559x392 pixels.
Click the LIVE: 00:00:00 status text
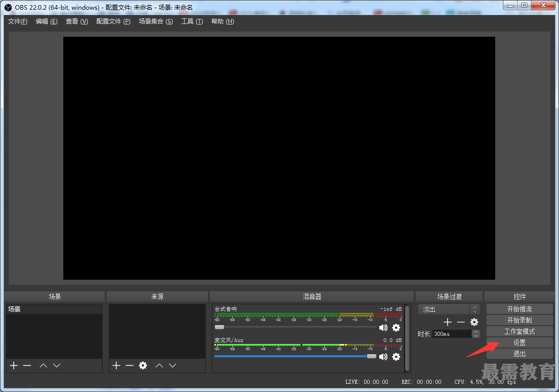point(367,382)
